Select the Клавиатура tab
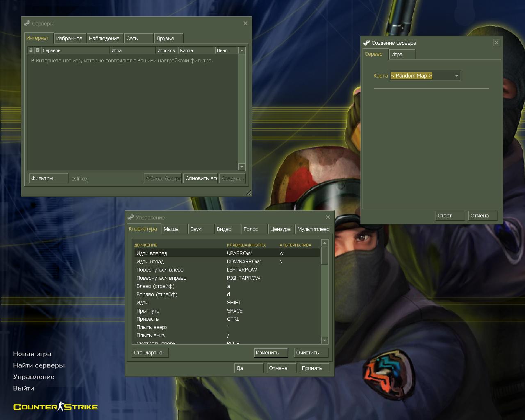 [x=144, y=228]
